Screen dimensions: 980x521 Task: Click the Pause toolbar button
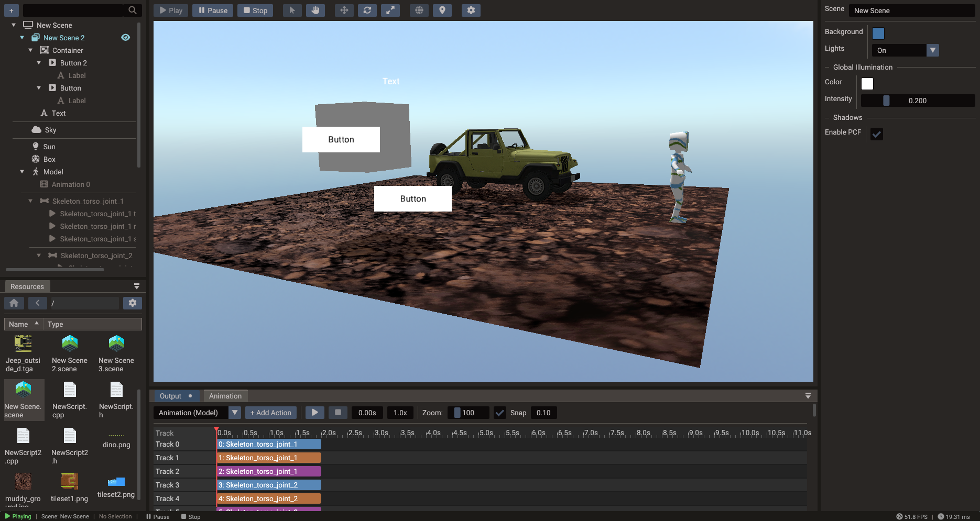(x=213, y=10)
